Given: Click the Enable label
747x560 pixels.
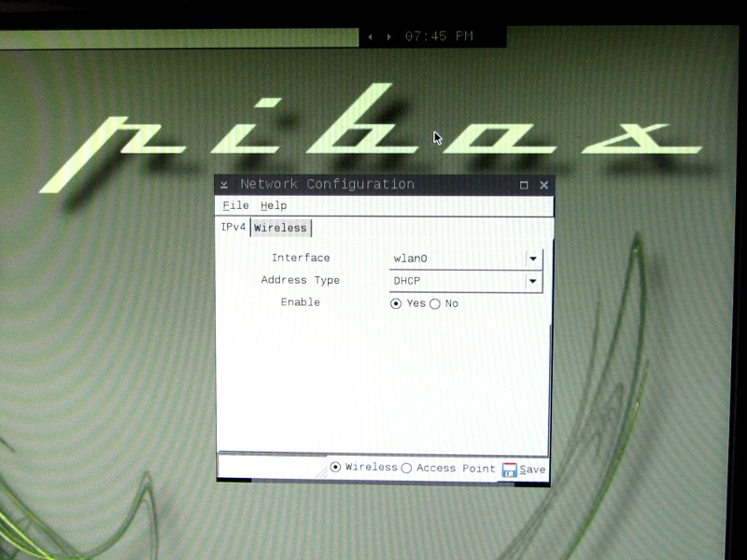Looking at the screenshot, I should [x=300, y=301].
